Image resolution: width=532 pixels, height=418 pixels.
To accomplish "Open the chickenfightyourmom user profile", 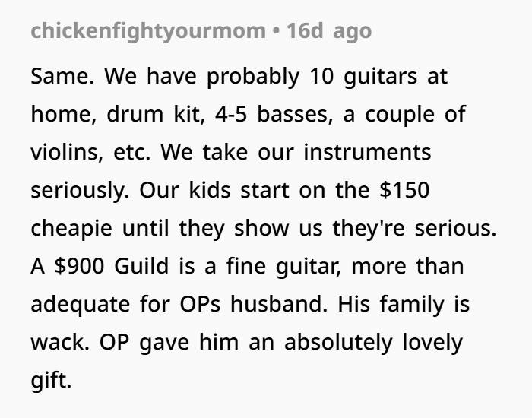I will click(x=148, y=31).
